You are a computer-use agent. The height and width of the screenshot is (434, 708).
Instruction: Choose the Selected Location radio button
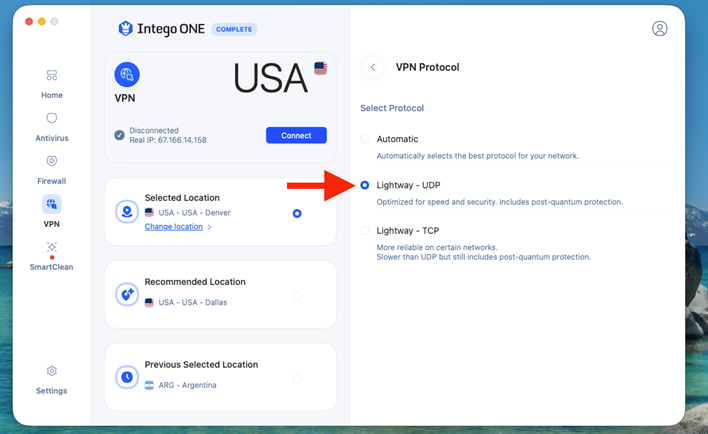(x=297, y=214)
